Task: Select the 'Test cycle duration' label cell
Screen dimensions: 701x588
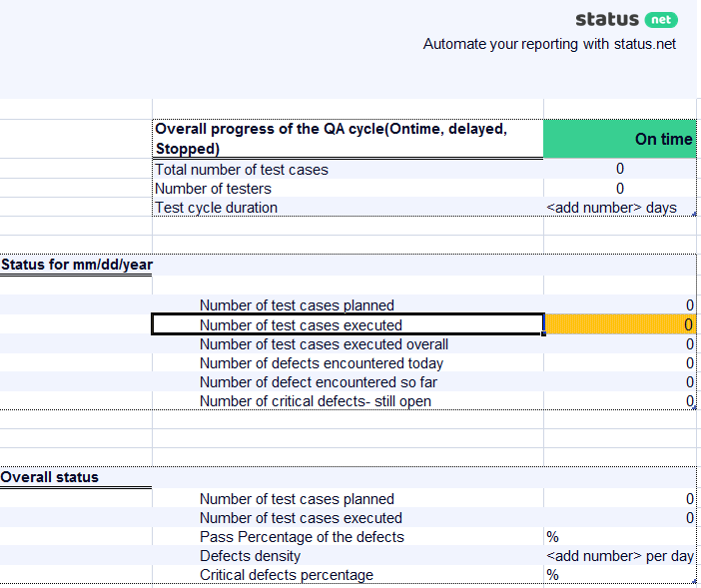Action: pyautogui.click(x=348, y=207)
